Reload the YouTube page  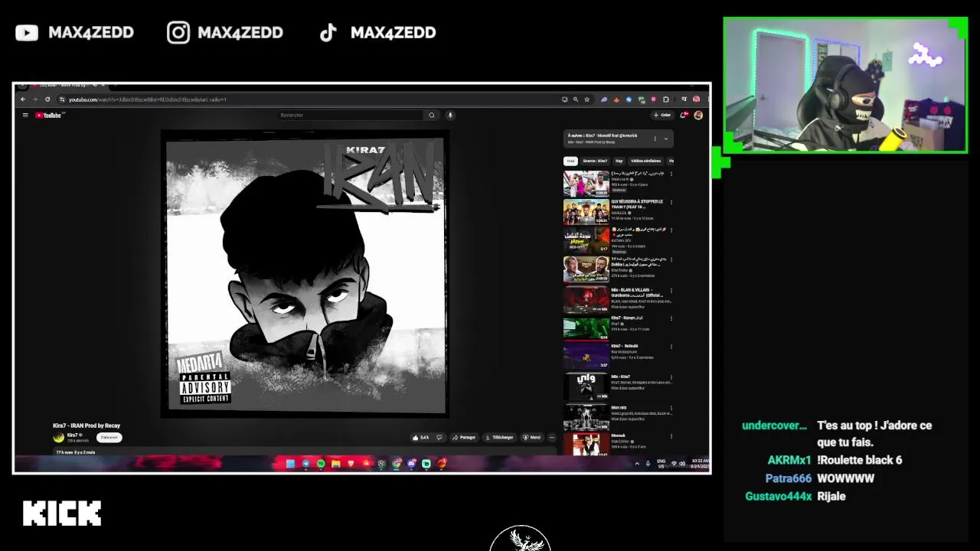pos(47,99)
